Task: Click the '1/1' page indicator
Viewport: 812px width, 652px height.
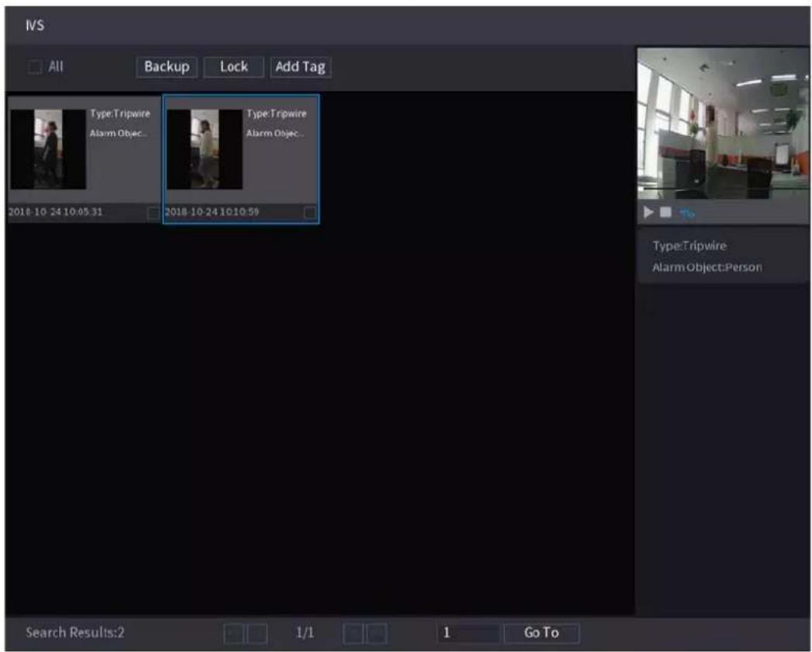Action: [x=305, y=633]
